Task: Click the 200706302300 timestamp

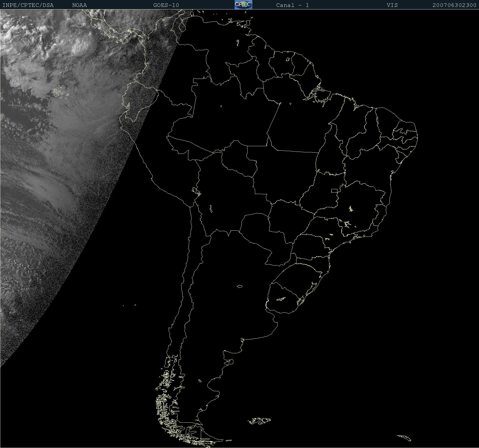Action: click(454, 5)
